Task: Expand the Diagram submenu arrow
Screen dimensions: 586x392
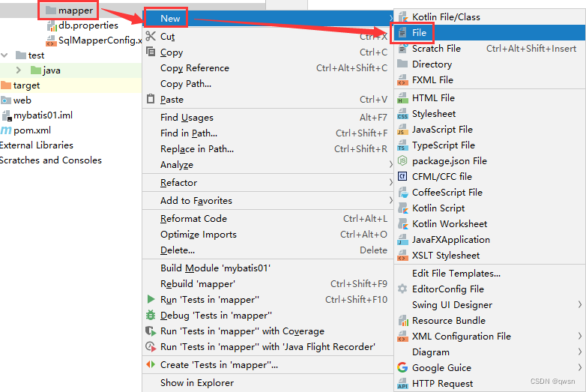Action: [x=580, y=352]
